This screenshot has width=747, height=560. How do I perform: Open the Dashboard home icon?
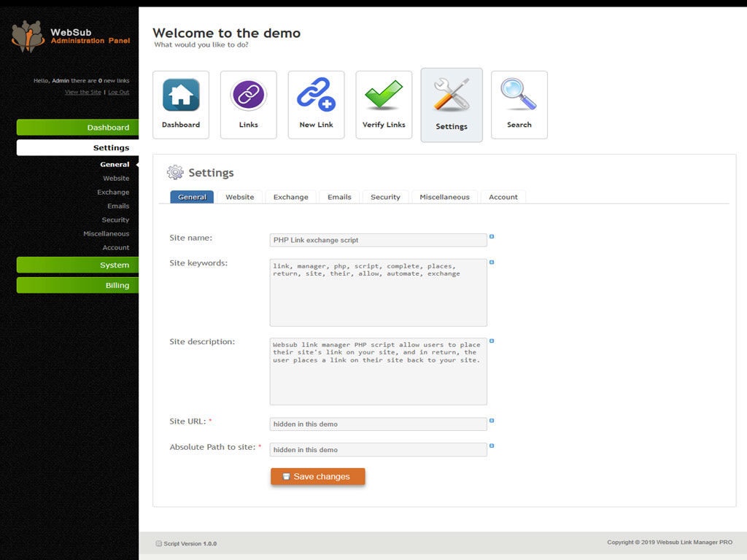(x=180, y=96)
